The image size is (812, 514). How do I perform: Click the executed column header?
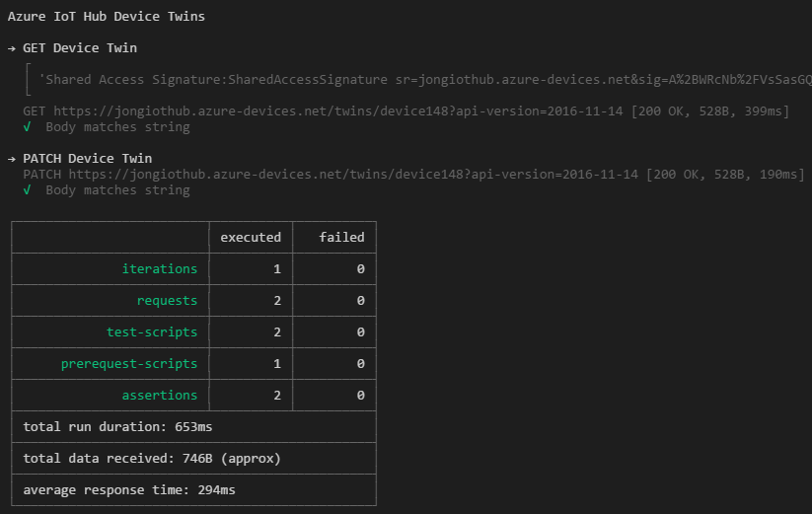251,238
